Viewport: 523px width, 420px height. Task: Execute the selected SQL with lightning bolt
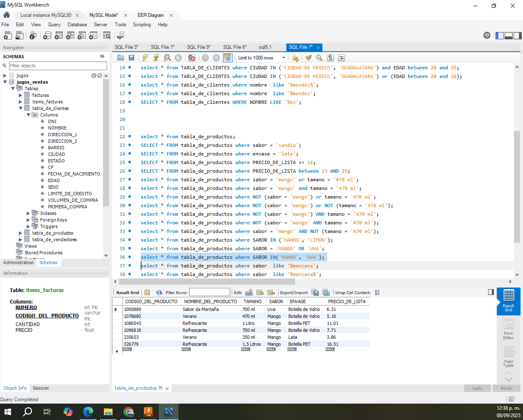tap(145, 58)
